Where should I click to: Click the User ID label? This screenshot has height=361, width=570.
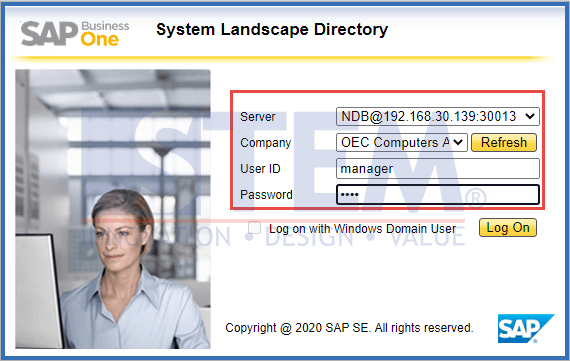tap(260, 169)
